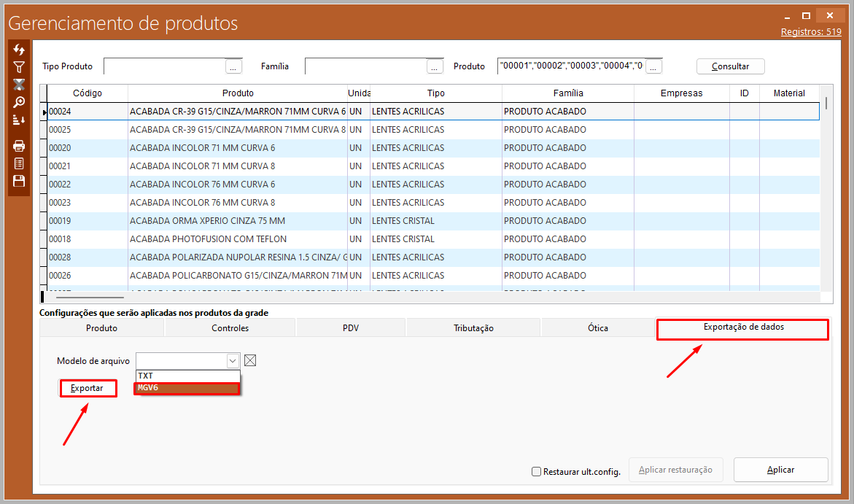Screen dimensions: 854x504
Task: Click the clear filter X icon
Action: (x=19, y=85)
